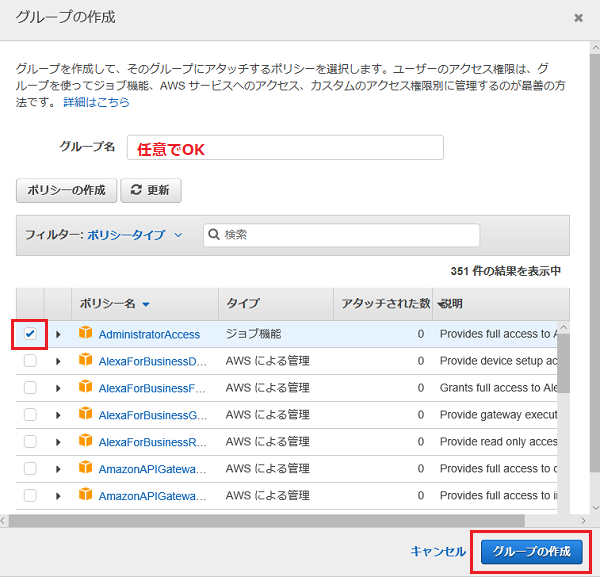
Task: Enable the AlexaForBusinessR... policy checkbox
Action: point(30,442)
